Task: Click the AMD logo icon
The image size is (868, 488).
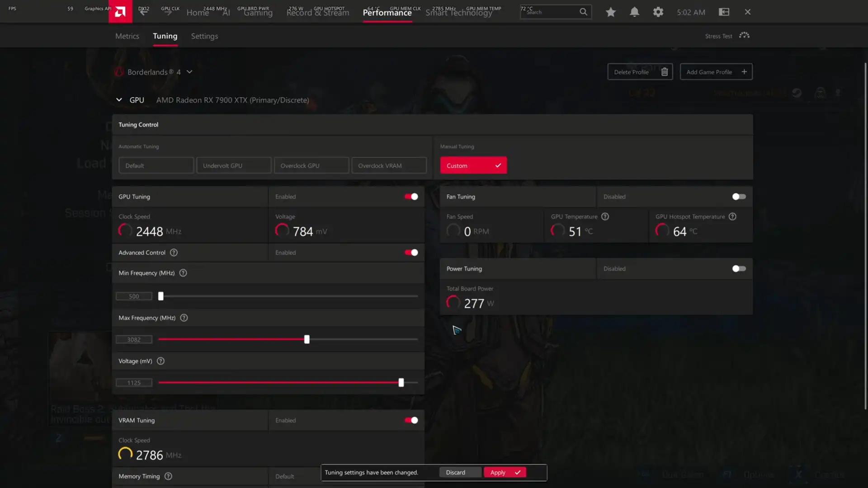Action: (120, 12)
